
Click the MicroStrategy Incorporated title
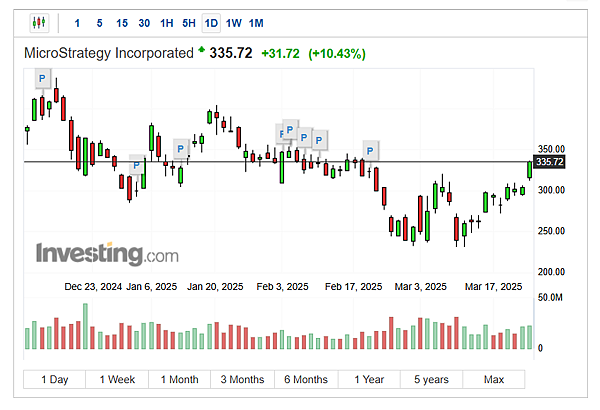tap(109, 53)
